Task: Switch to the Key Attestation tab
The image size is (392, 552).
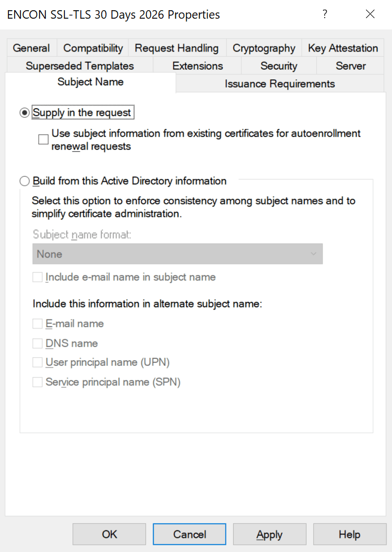Action: (343, 48)
